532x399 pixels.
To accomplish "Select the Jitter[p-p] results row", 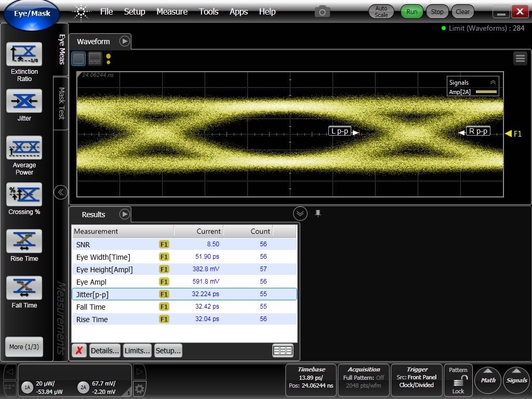I will [184, 294].
